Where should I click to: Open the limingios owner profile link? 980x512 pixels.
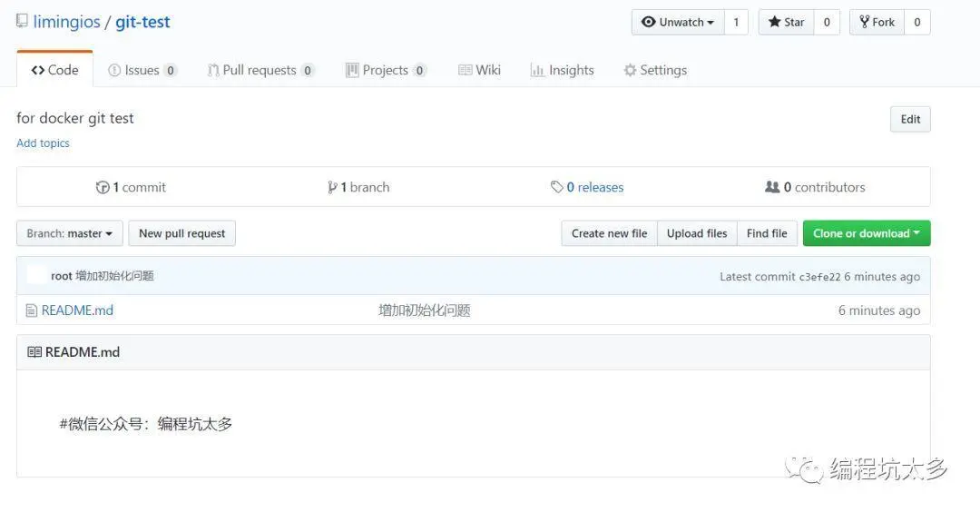(x=67, y=22)
